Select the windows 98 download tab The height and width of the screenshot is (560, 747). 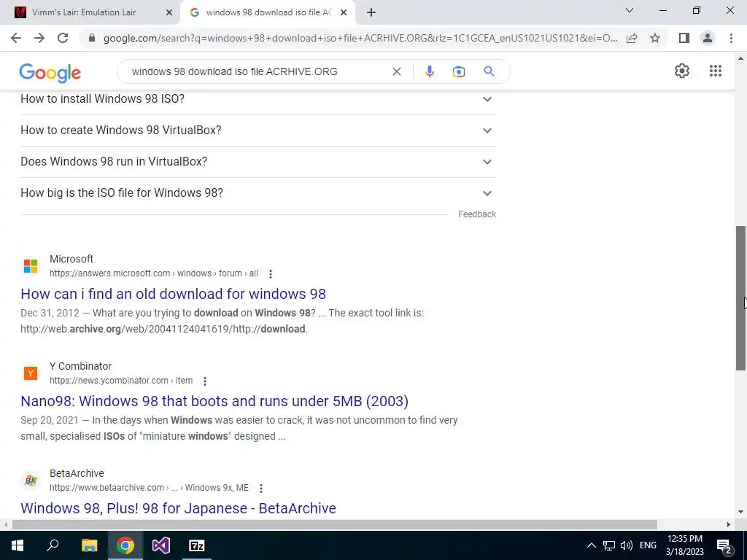point(268,12)
